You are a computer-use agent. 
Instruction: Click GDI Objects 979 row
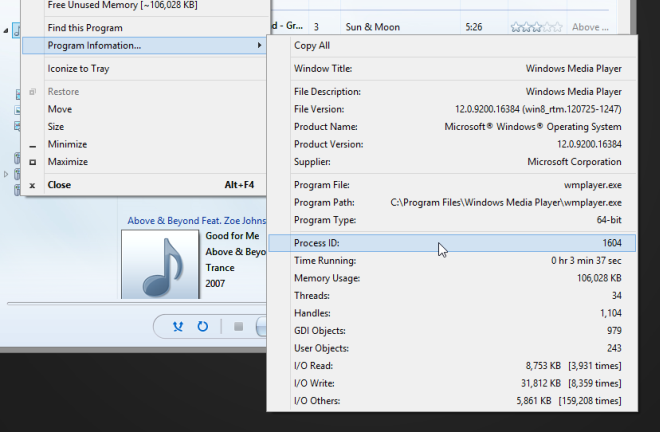pyautogui.click(x=452, y=331)
